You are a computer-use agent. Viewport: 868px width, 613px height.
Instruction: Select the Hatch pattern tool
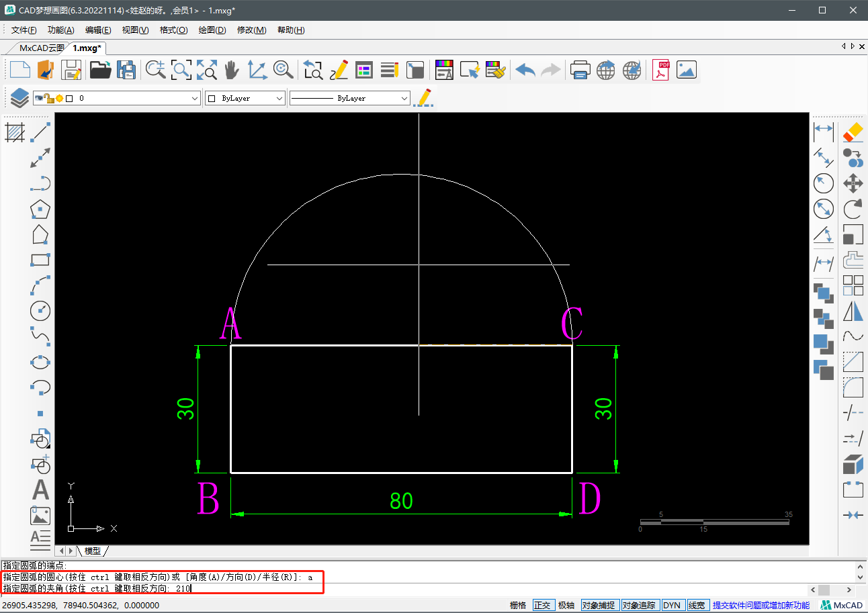point(15,132)
